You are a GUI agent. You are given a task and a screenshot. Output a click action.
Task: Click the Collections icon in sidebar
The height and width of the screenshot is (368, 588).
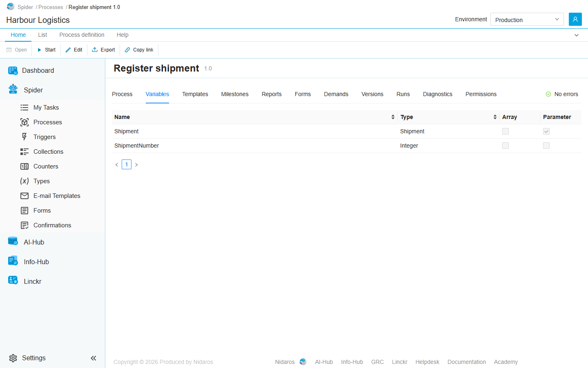pos(24,152)
